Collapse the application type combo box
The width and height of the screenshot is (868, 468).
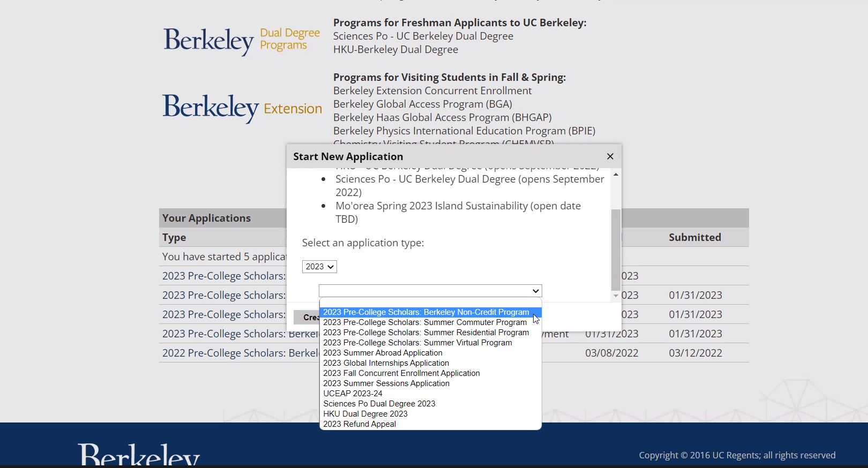pos(430,291)
